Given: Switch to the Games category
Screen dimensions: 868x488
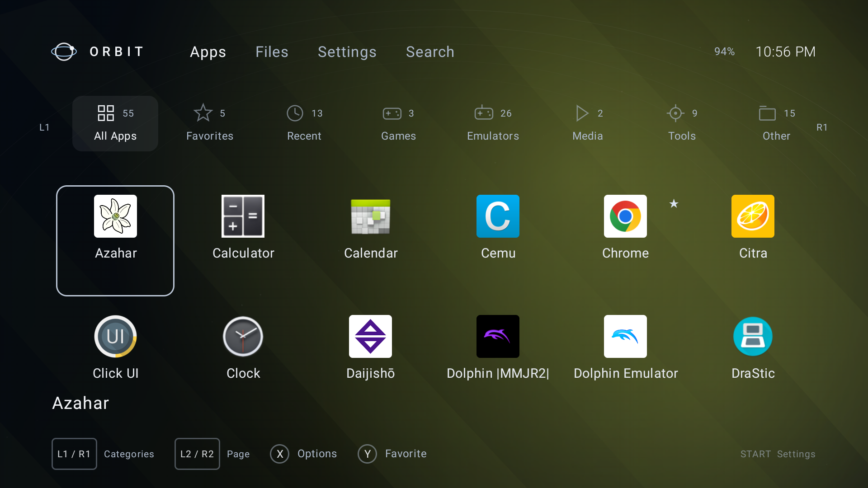Looking at the screenshot, I should pyautogui.click(x=398, y=123).
